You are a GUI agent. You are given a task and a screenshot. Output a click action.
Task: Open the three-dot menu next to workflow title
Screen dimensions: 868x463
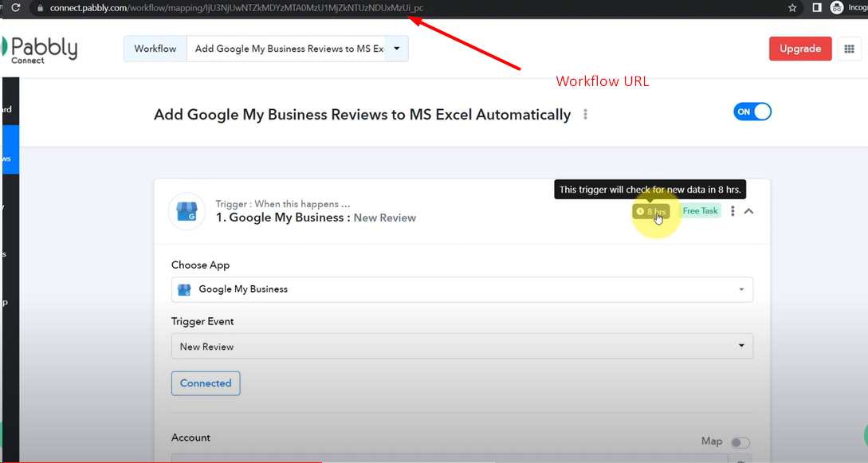click(585, 115)
